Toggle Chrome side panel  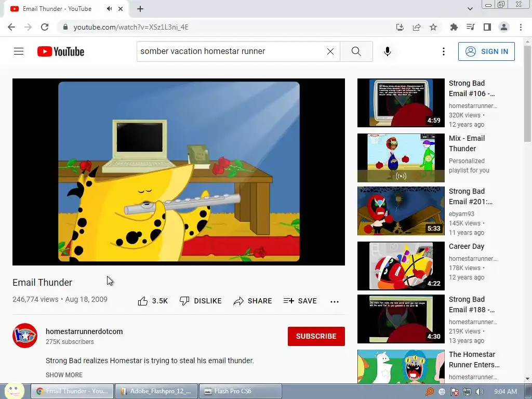pos(487,27)
